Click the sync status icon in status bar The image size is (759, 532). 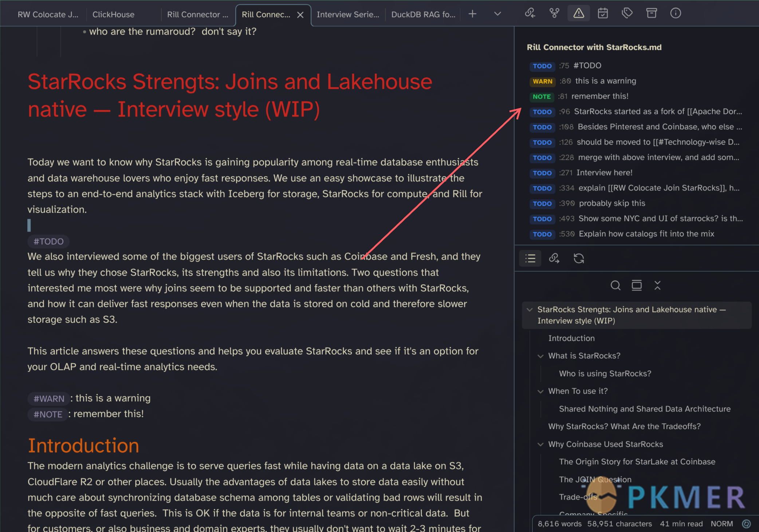click(746, 524)
